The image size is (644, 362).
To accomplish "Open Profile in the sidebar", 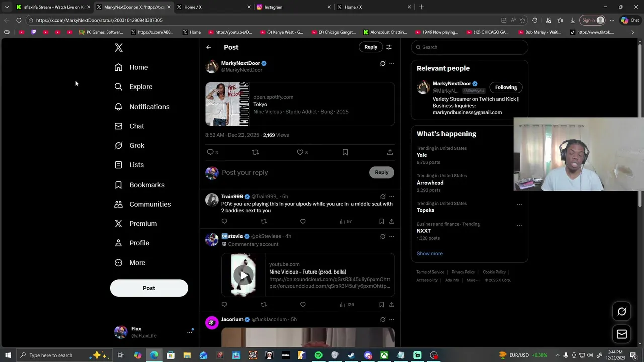I will pos(132,243).
